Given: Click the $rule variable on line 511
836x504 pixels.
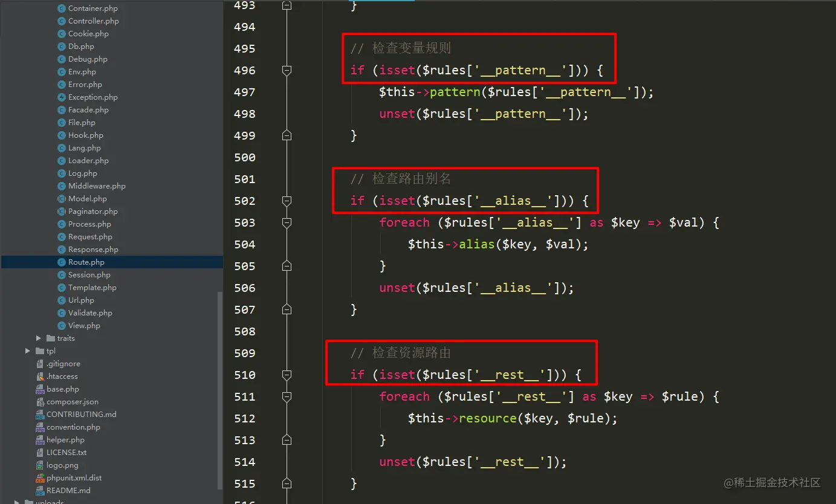Looking at the screenshot, I should (x=680, y=396).
